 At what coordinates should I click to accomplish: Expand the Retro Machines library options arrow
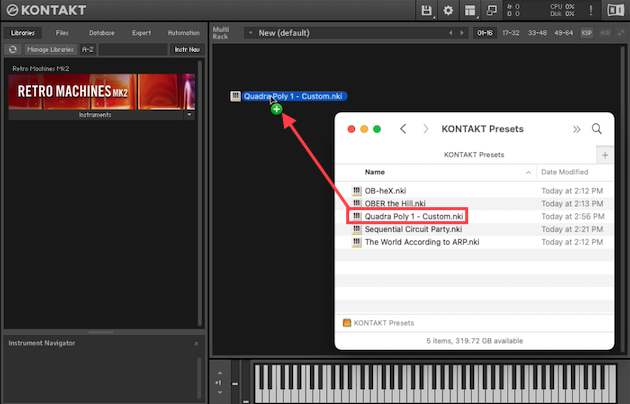(189, 115)
